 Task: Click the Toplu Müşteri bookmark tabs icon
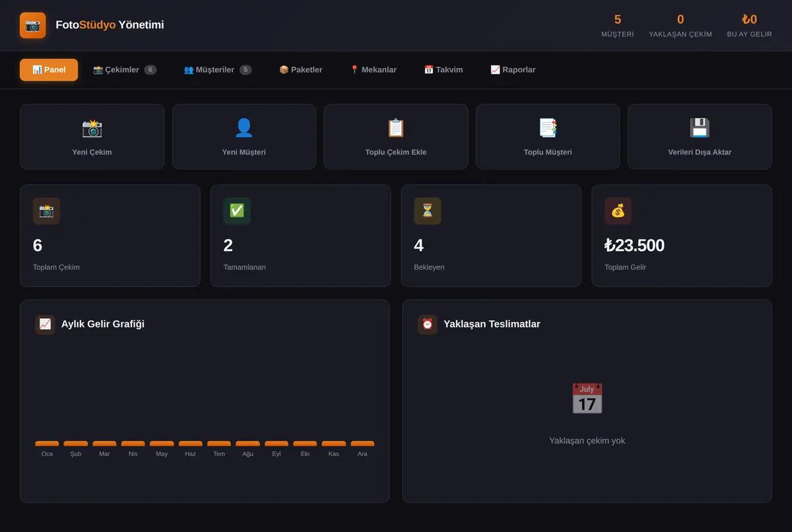[548, 127]
